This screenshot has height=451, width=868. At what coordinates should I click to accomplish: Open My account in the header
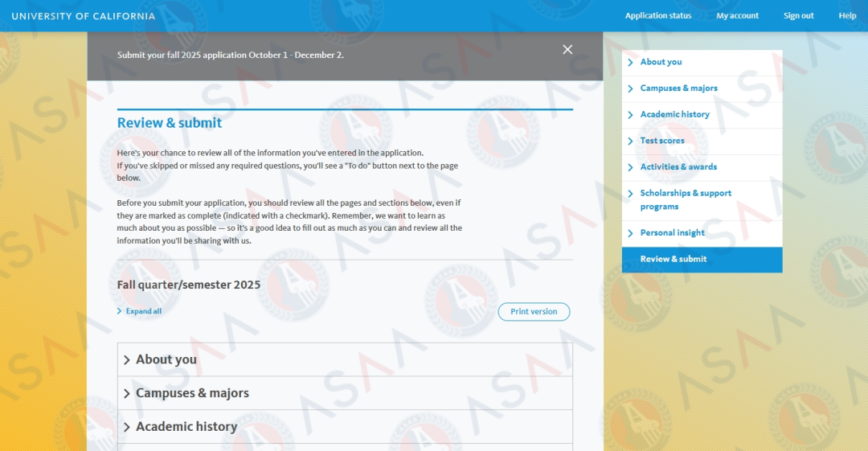737,16
